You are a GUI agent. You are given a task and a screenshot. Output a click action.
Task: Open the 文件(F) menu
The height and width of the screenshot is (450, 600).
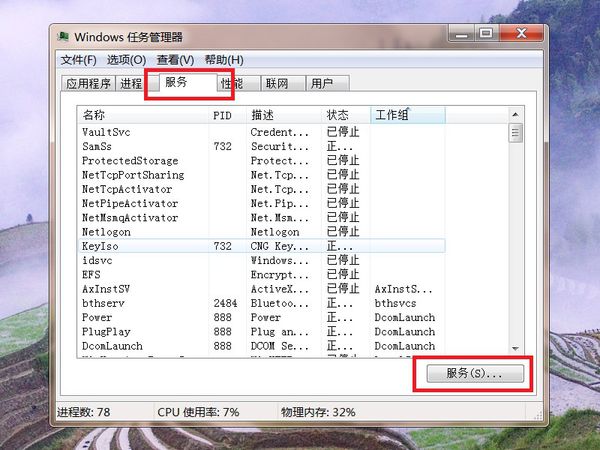point(78,60)
